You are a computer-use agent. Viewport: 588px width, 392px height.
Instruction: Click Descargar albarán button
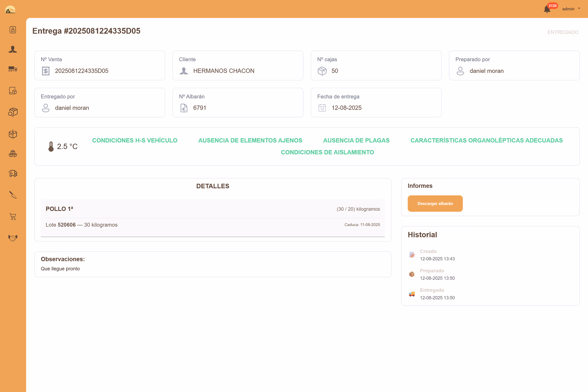click(435, 204)
